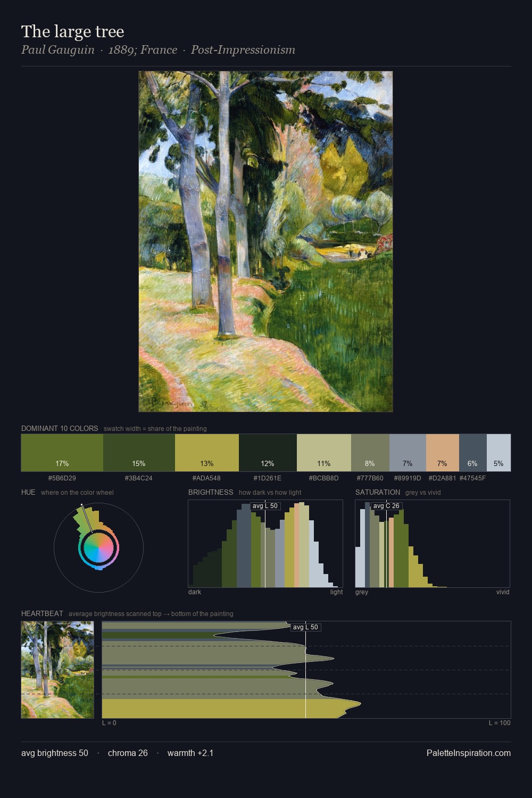
Task: Click the HUE section heading
Action: pos(28,492)
